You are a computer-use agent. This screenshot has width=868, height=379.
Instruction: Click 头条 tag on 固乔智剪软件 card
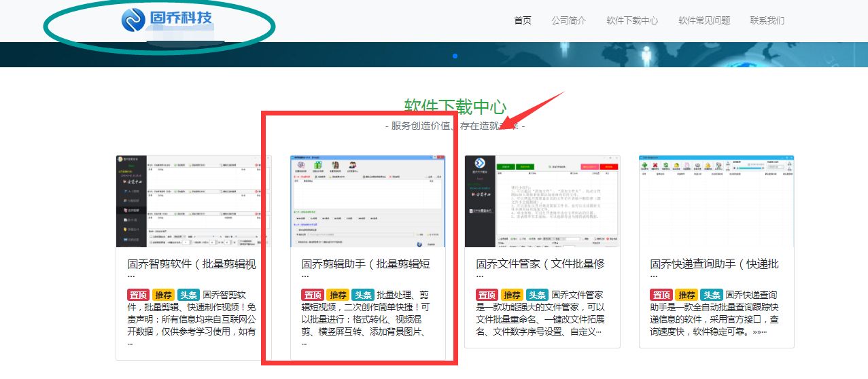[189, 295]
